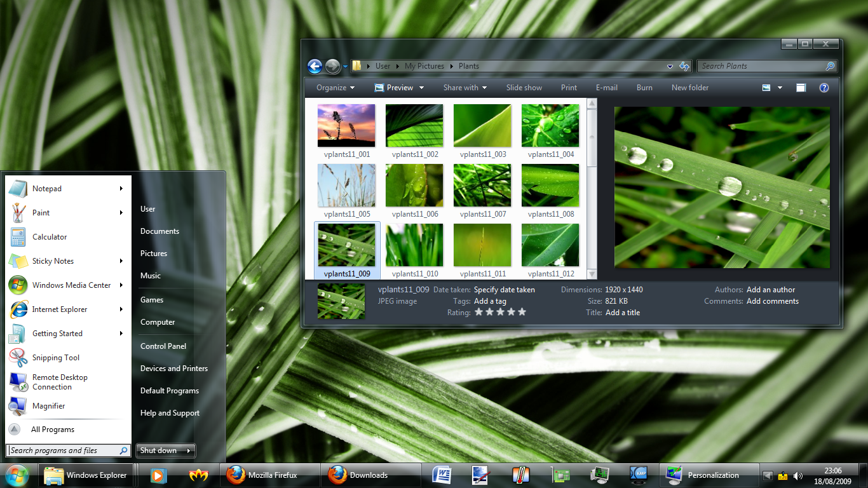The width and height of the screenshot is (868, 488).
Task: Launch Internet Explorer from Start menu icon
Action: (18, 309)
